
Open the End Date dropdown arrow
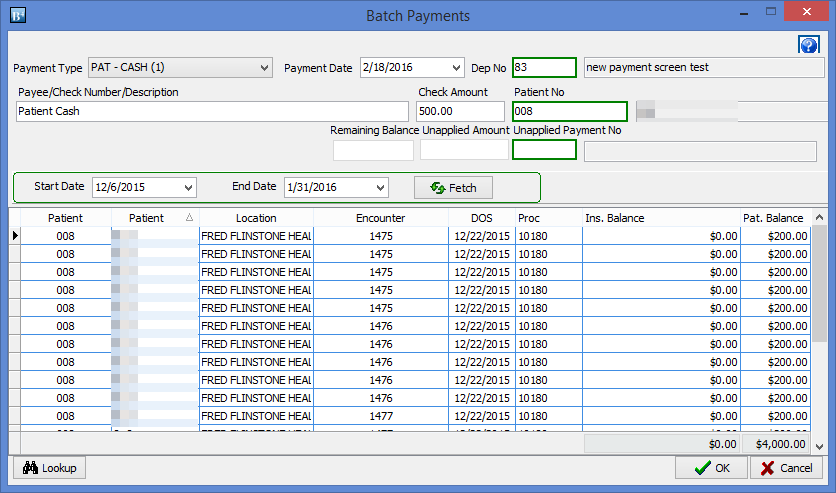380,188
